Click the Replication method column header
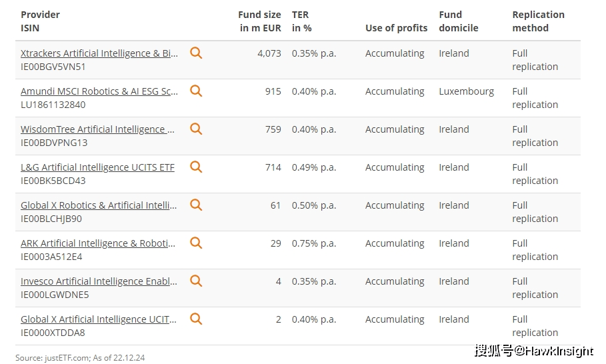The width and height of the screenshot is (606, 364). (538, 21)
